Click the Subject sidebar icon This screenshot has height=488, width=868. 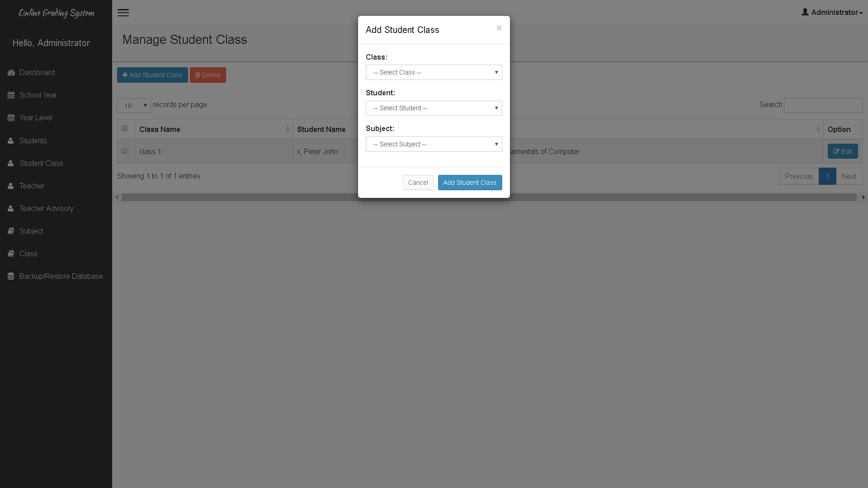click(11, 230)
